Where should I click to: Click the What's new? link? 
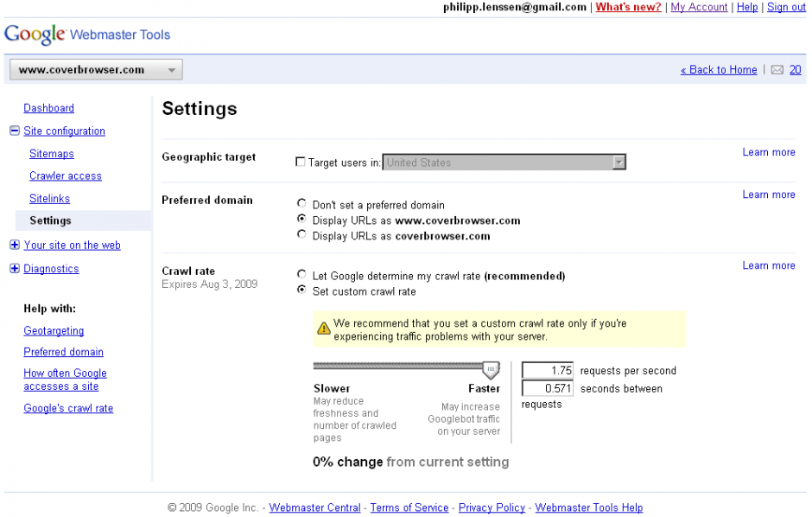click(x=628, y=7)
